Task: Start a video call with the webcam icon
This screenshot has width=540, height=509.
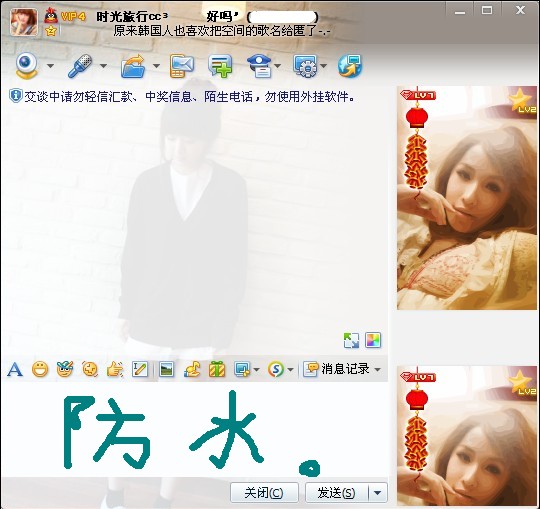Action: click(27, 65)
